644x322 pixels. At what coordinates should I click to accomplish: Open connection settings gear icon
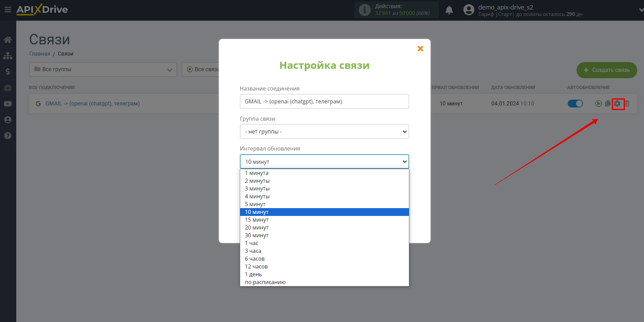(618, 104)
